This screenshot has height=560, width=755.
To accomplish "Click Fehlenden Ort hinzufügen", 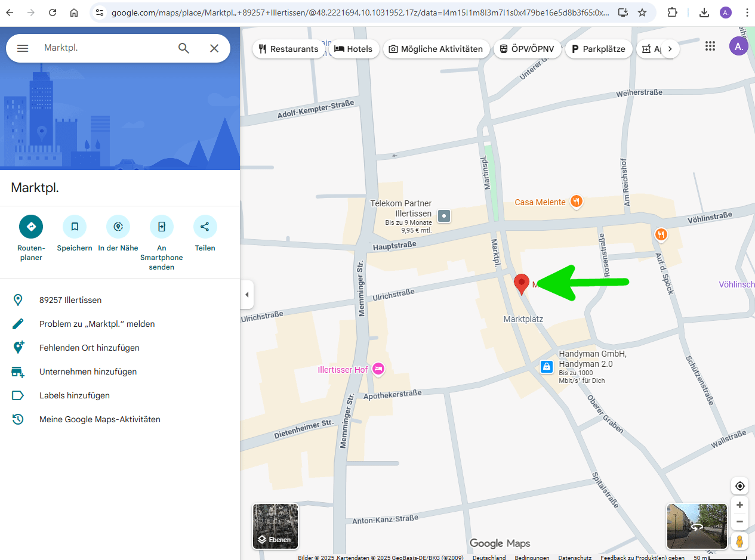I will 90,348.
